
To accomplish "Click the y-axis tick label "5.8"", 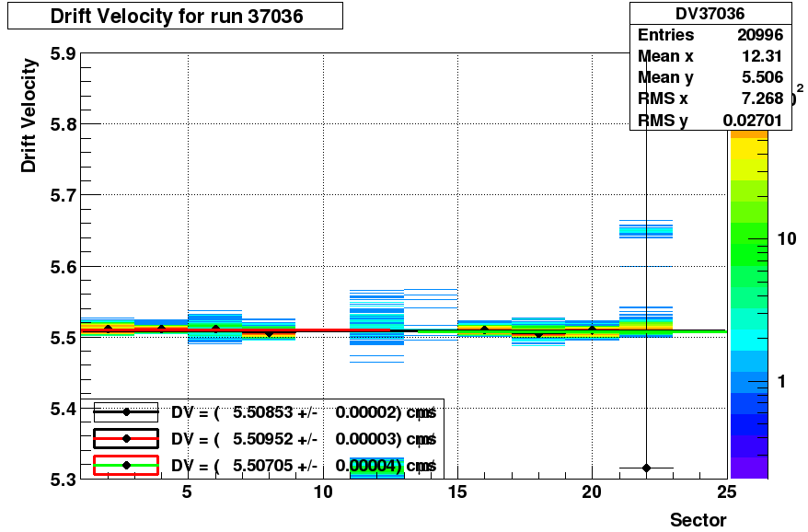I will 63,124.
